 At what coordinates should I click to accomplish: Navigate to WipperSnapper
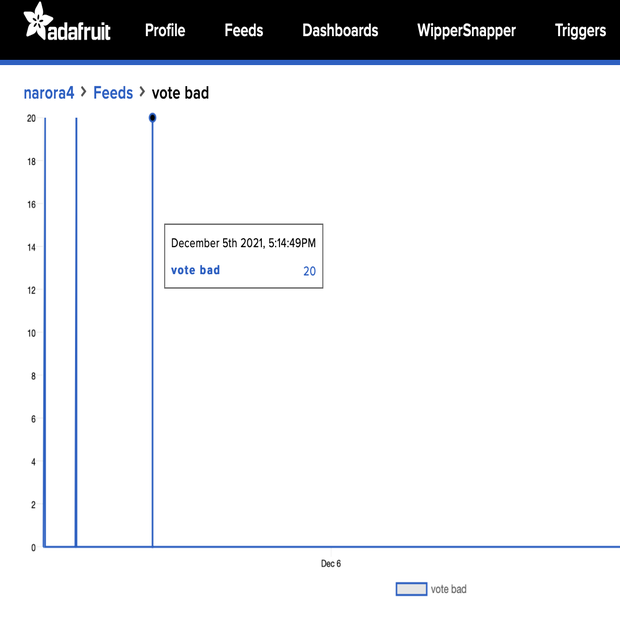pos(466,30)
